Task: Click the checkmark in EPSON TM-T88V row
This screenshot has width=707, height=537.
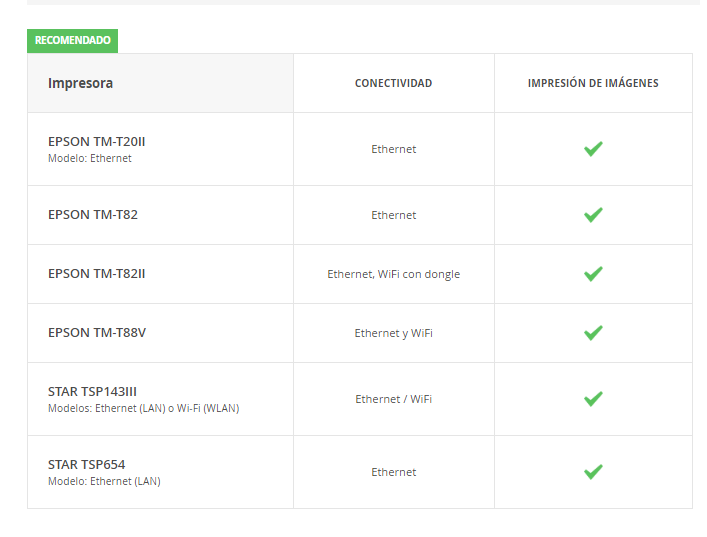Action: [593, 333]
